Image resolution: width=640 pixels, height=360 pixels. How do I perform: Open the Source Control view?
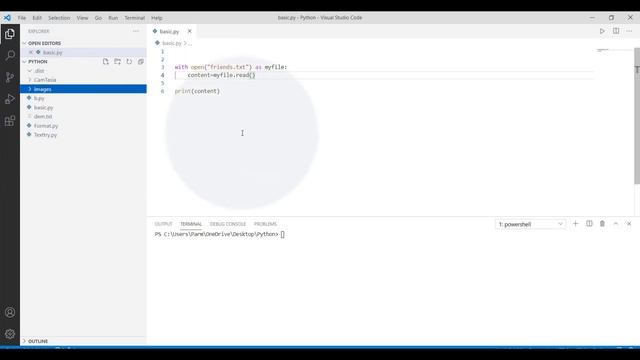10,77
